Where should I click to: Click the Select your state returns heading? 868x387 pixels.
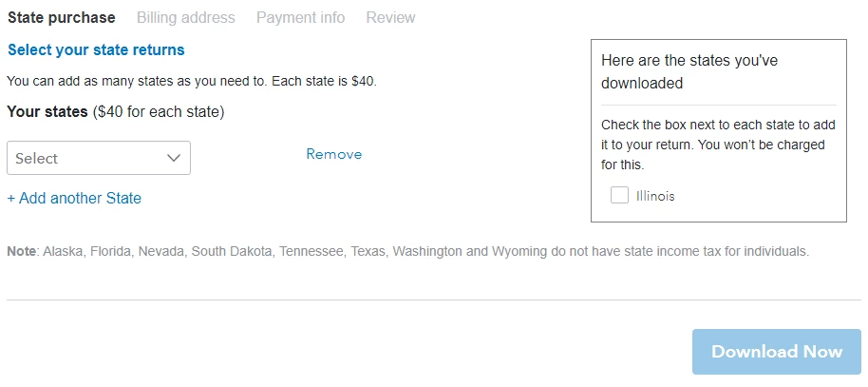tap(96, 49)
